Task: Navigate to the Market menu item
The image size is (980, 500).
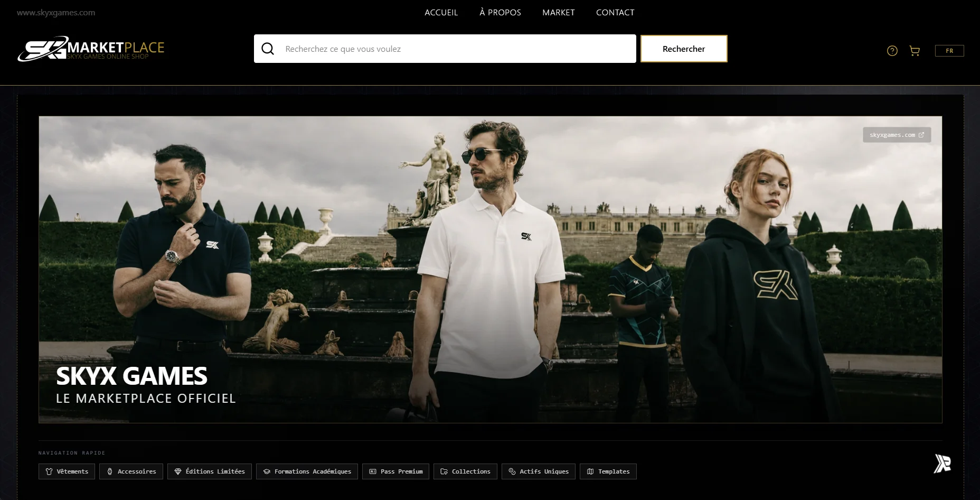Action: pyautogui.click(x=558, y=12)
